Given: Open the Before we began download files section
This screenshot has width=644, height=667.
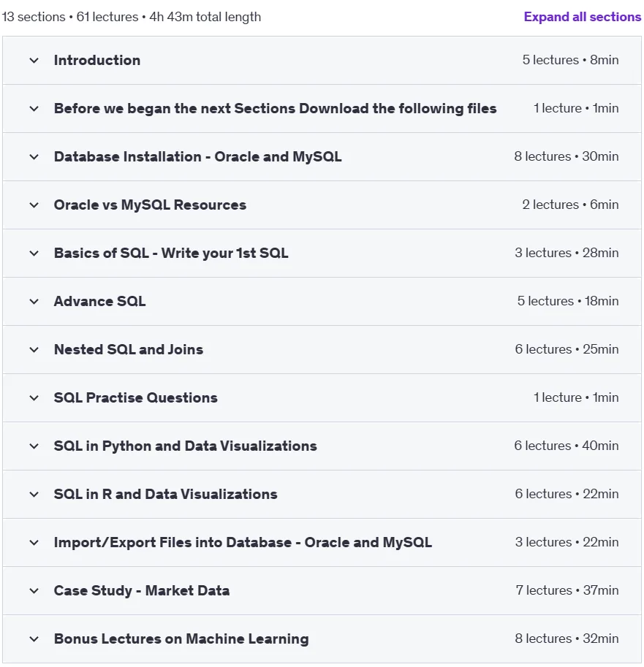Looking at the screenshot, I should point(275,108).
